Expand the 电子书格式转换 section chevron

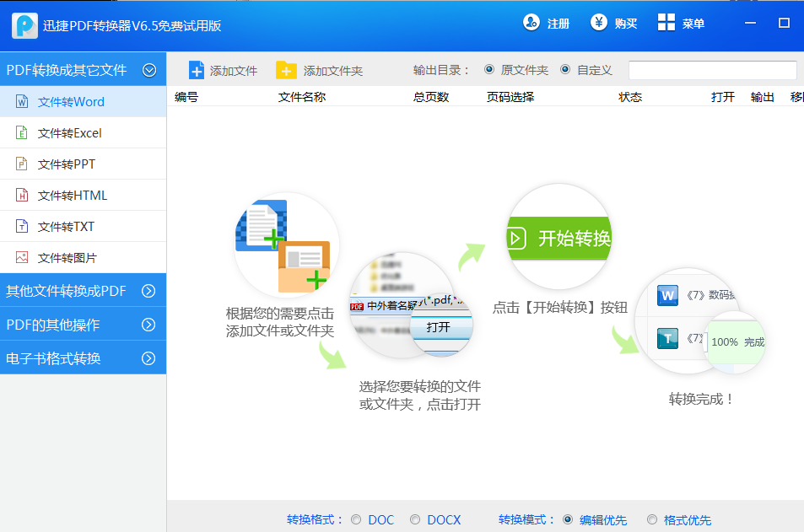tap(148, 358)
